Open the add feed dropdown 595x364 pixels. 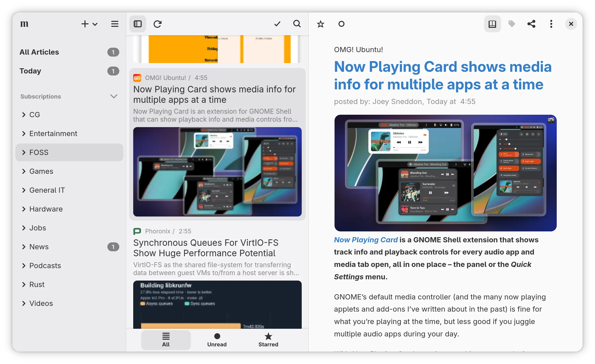(x=89, y=24)
